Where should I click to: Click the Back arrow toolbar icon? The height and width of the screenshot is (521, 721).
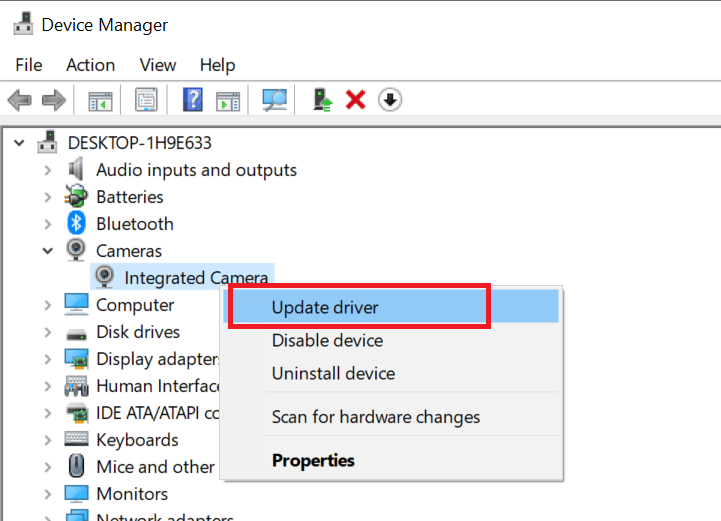tap(20, 100)
